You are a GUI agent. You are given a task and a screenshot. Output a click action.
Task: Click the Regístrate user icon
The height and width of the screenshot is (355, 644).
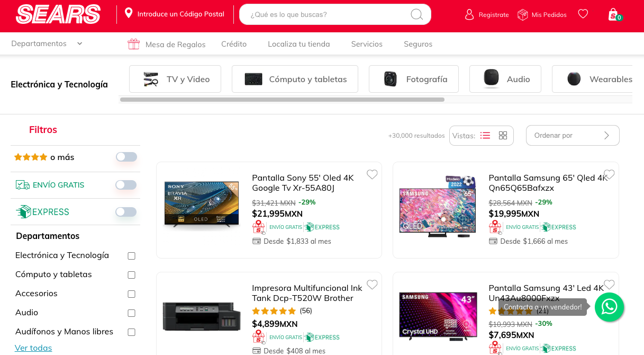point(469,14)
